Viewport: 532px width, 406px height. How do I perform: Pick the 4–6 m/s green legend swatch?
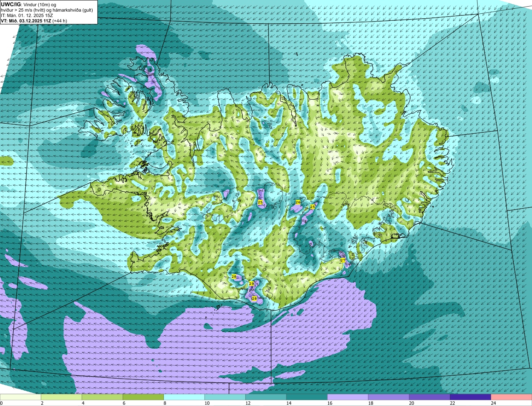[102, 397]
